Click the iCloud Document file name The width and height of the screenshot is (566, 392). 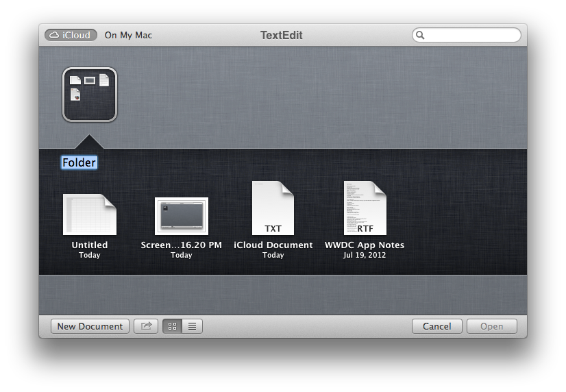click(x=273, y=245)
